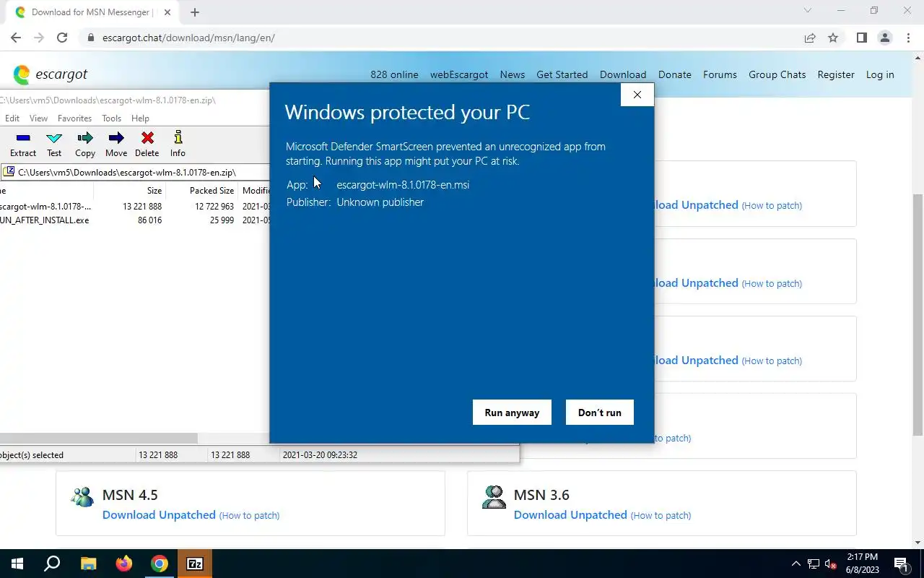The width and height of the screenshot is (924, 578).
Task: Click Test icon in 7-Zip toolbar
Action: (54, 144)
